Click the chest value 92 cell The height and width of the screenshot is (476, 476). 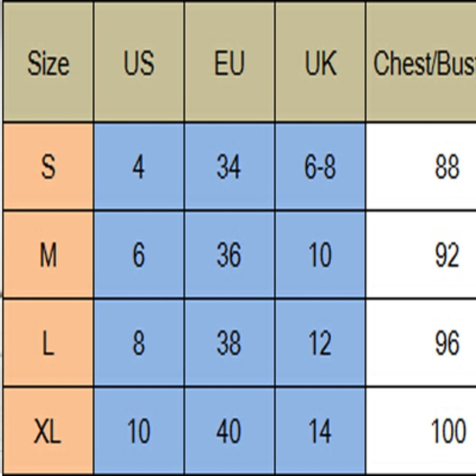point(421,255)
